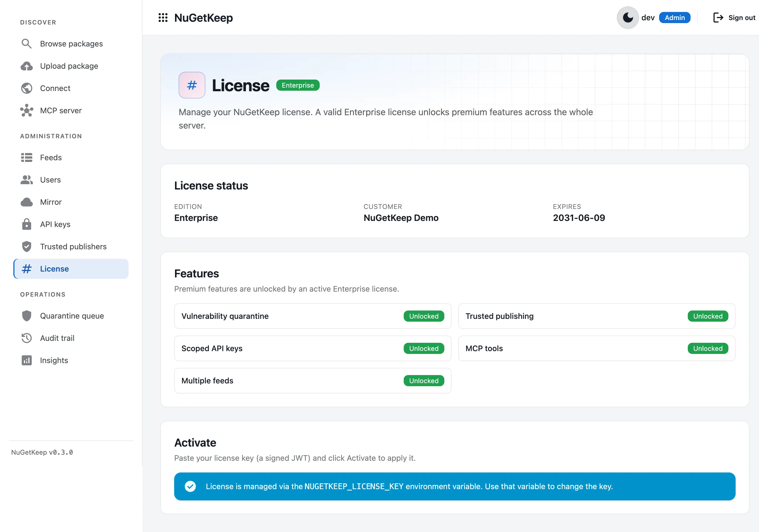This screenshot has width=759, height=532.
Task: Click Unlocked badge for Scoped API keys
Action: [423, 348]
